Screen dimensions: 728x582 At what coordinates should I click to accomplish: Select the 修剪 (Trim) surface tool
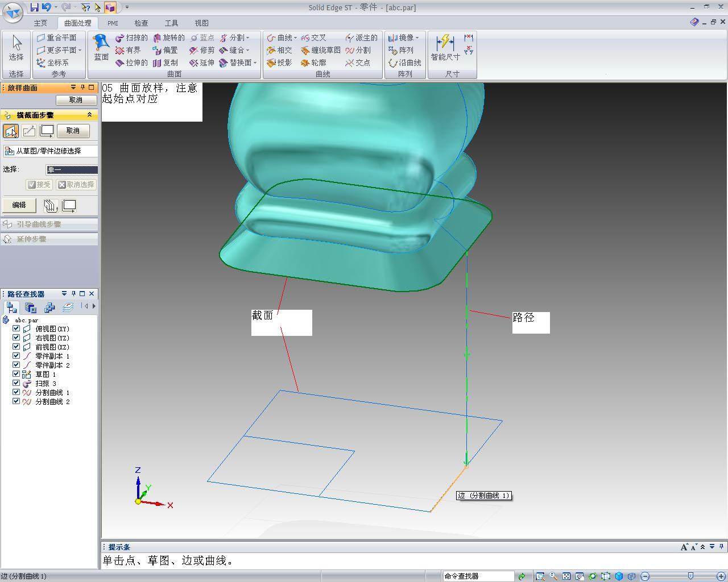(x=202, y=50)
